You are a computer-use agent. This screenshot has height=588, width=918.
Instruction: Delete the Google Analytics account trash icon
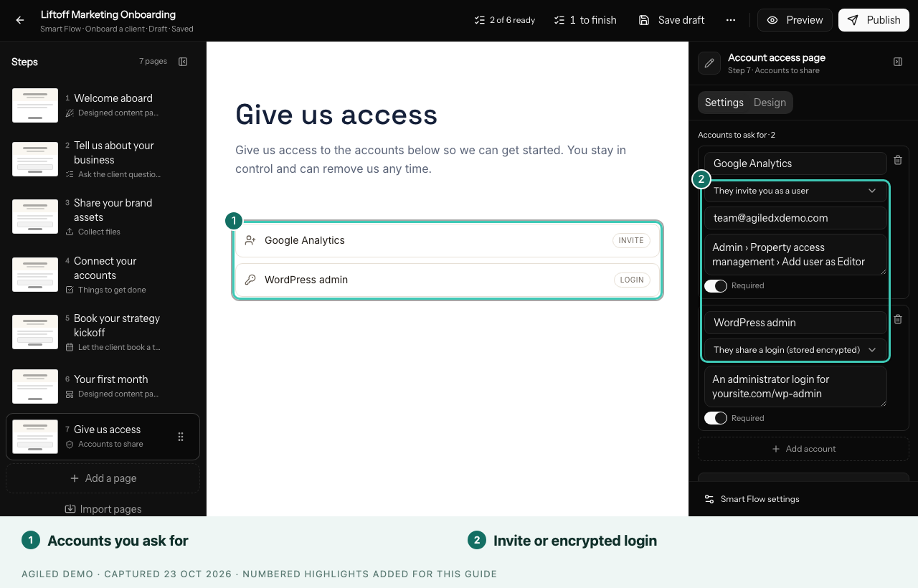(898, 160)
